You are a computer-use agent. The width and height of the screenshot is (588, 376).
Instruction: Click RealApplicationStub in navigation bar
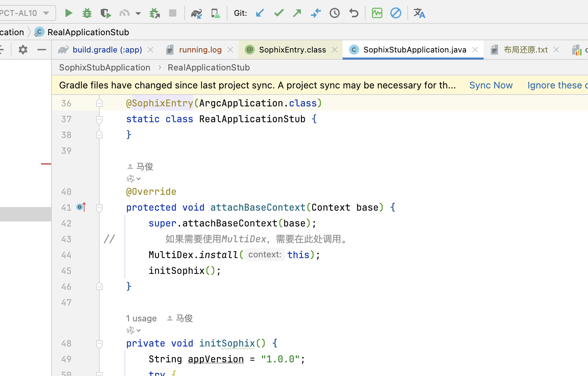88,32
